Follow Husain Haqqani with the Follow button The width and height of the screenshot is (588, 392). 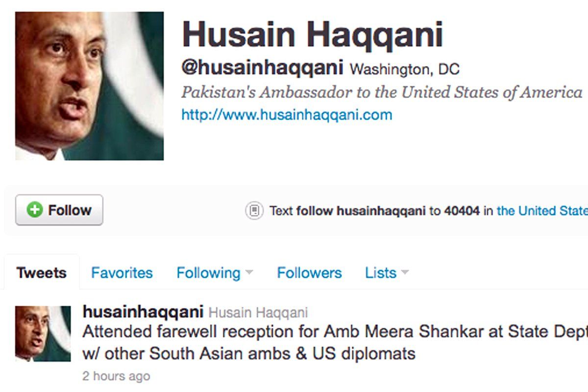[59, 210]
